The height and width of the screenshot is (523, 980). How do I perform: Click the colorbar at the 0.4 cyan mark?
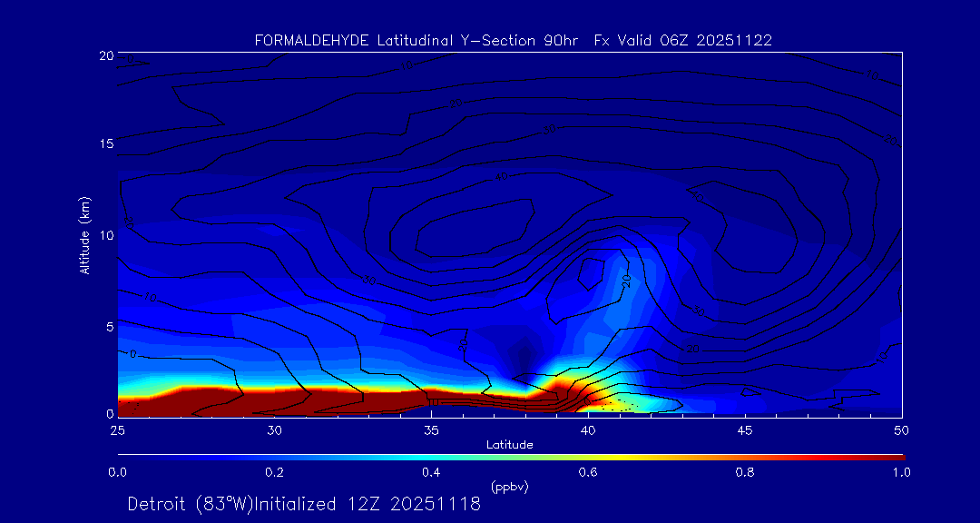(432, 457)
